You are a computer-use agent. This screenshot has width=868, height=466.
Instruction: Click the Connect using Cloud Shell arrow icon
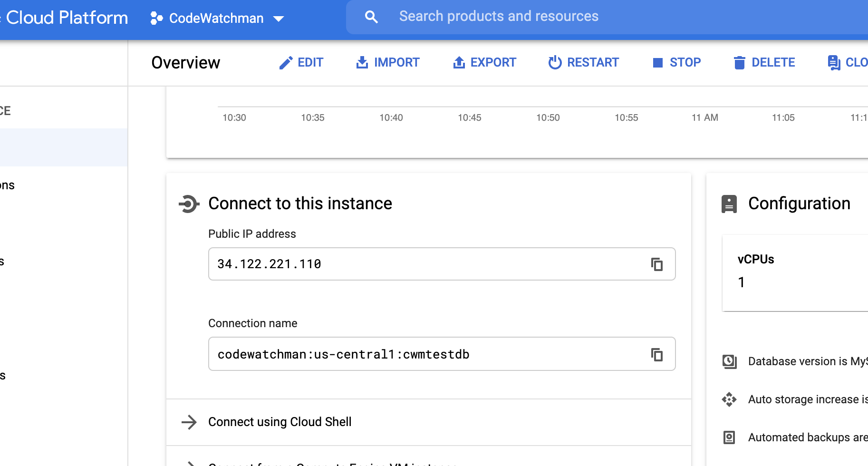pos(189,422)
